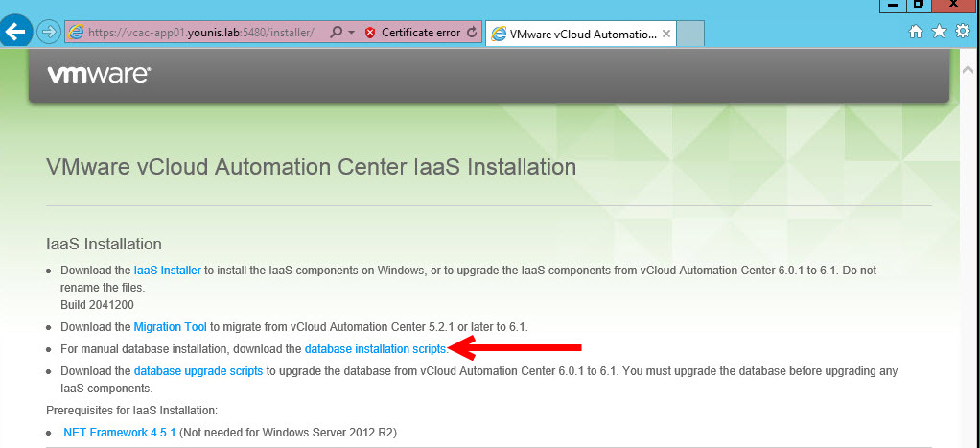Open the Home page icon
This screenshot has height=448, width=980.
click(916, 32)
